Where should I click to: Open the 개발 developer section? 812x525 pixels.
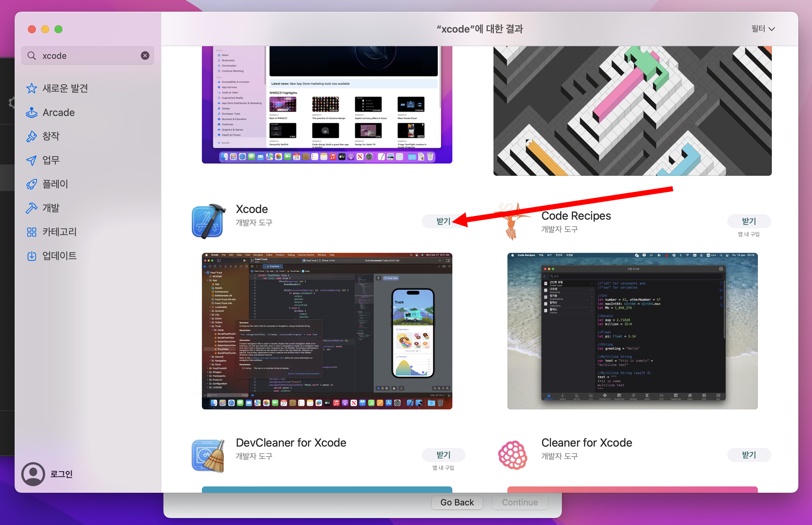[x=51, y=208]
